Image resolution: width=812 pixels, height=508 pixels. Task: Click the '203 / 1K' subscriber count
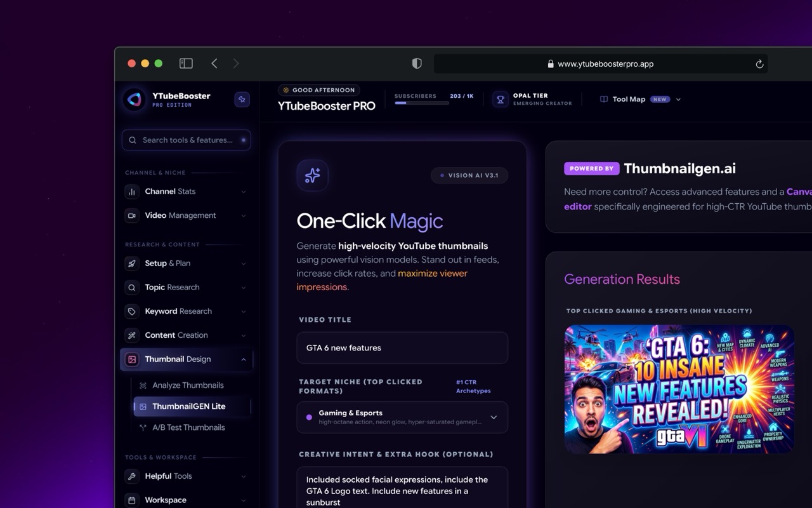[x=462, y=96]
